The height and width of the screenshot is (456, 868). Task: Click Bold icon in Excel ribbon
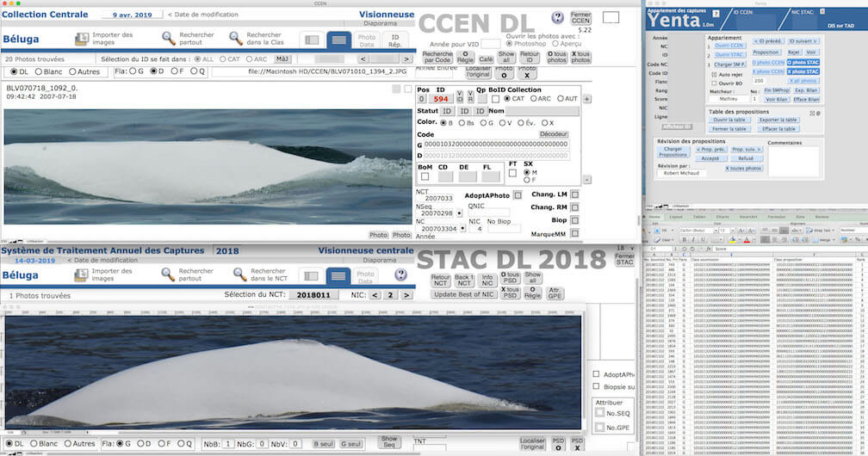click(685, 240)
